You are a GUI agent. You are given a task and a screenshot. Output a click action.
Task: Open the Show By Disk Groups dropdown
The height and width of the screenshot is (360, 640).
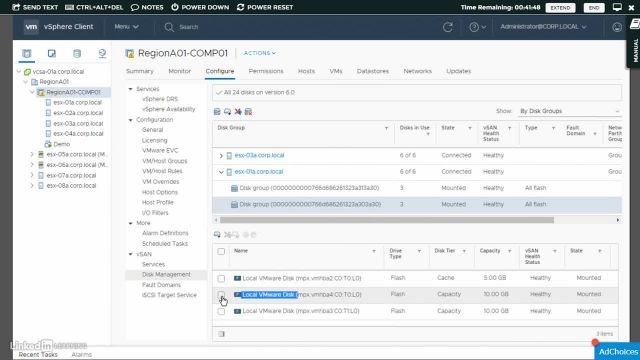(x=569, y=111)
